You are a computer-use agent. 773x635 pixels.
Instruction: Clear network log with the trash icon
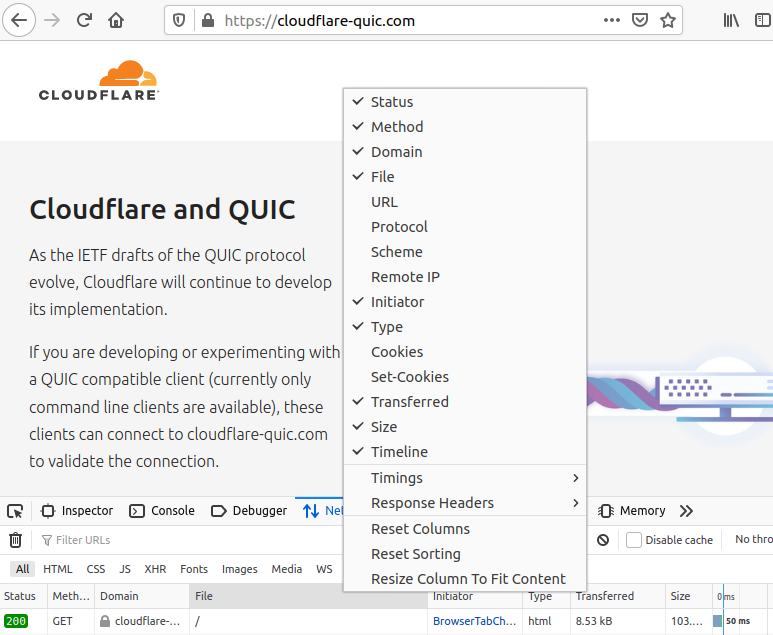[x=15, y=540]
